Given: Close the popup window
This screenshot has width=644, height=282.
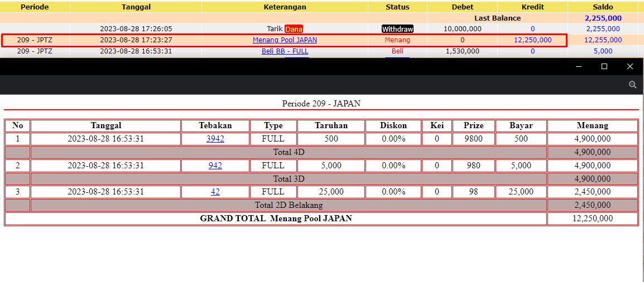Looking at the screenshot, I should pos(630,66).
